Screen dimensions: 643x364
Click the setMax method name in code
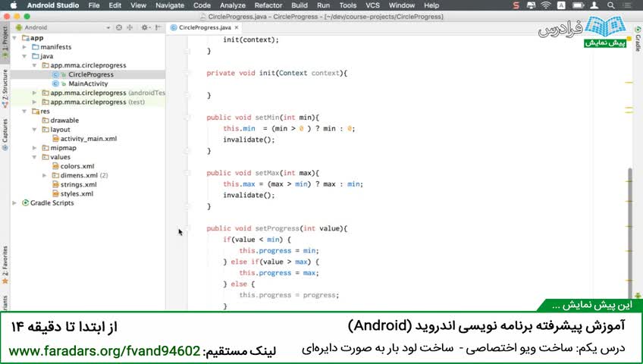click(x=267, y=173)
